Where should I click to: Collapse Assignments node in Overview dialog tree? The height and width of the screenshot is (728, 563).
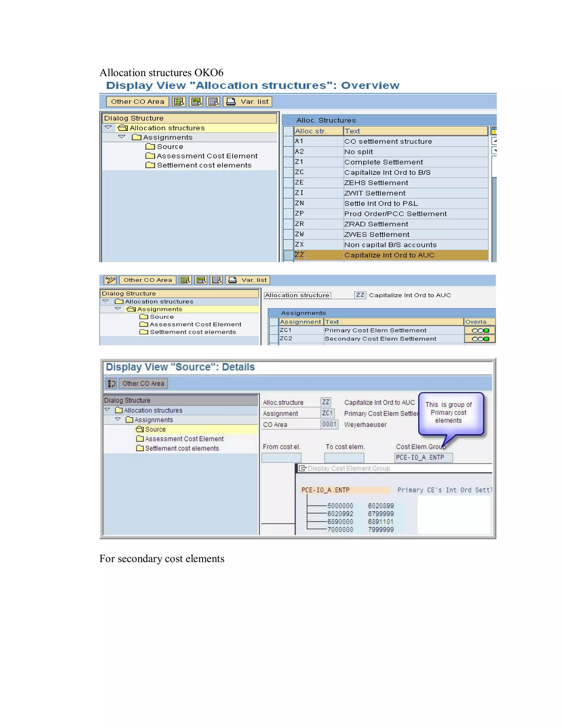point(122,137)
